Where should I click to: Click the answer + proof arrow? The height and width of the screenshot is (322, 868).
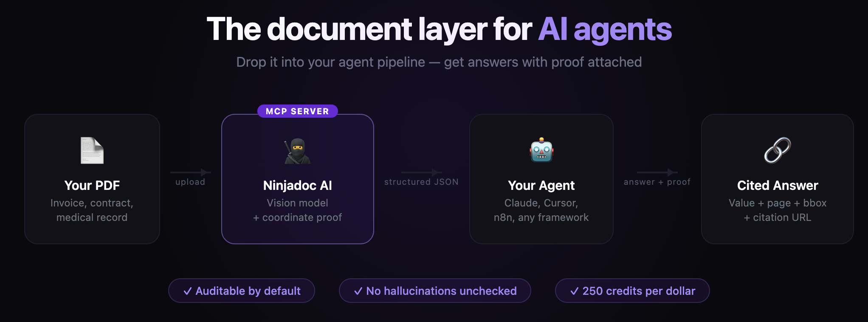(657, 172)
